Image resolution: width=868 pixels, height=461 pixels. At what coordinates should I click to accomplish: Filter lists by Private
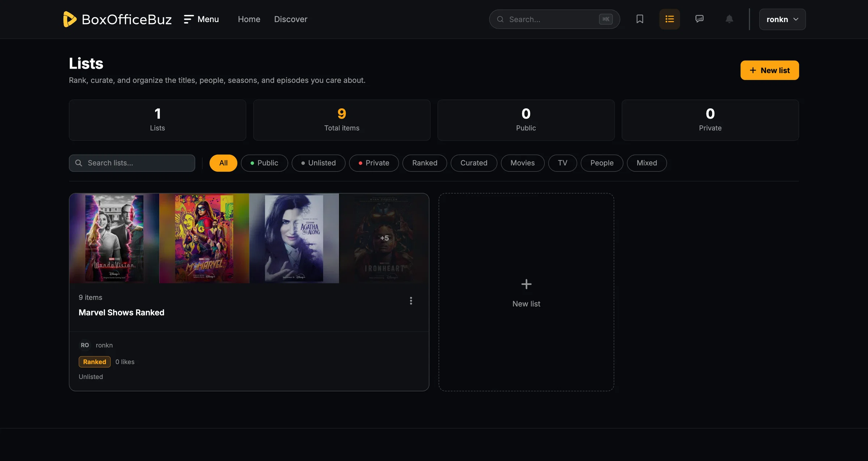(374, 163)
